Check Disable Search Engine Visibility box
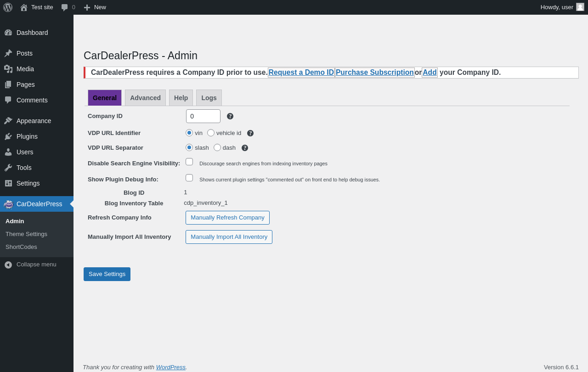 [x=189, y=162]
